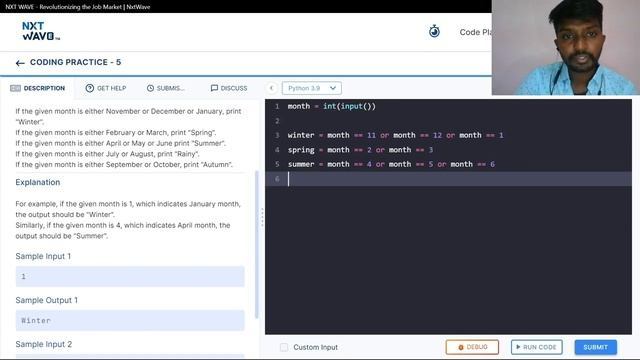Go back using Coding Practice arrow
The width and height of the screenshot is (640, 360).
(x=20, y=63)
